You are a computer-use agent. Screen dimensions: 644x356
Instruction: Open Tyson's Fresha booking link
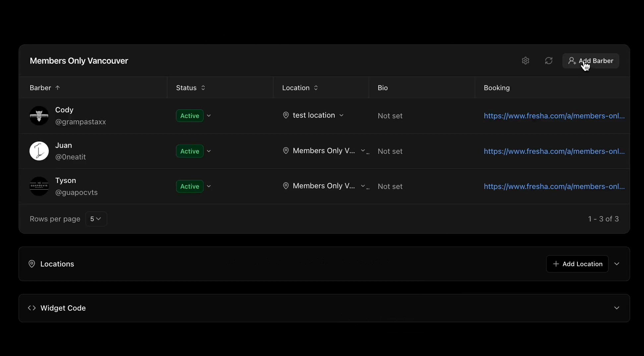pos(554,186)
